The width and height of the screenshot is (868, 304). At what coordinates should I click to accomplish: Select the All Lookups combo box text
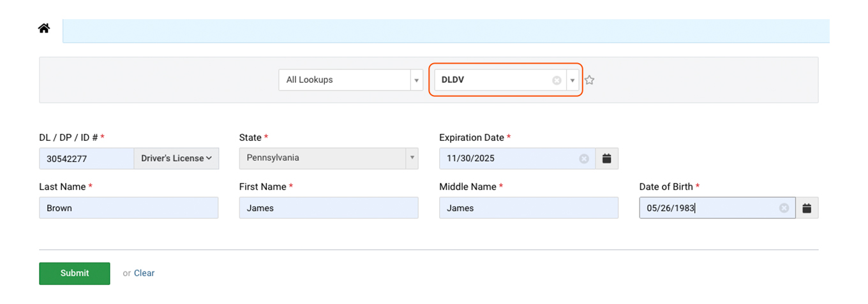pyautogui.click(x=310, y=80)
